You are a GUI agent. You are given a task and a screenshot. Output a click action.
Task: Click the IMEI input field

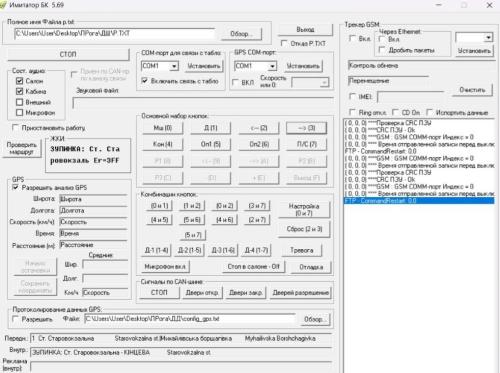pos(410,97)
